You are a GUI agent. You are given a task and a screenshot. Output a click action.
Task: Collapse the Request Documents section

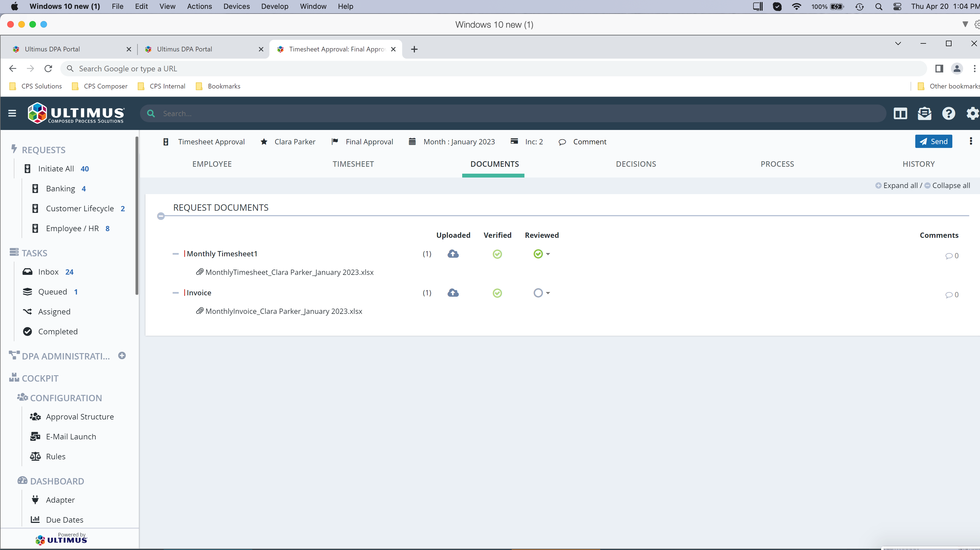[161, 216]
